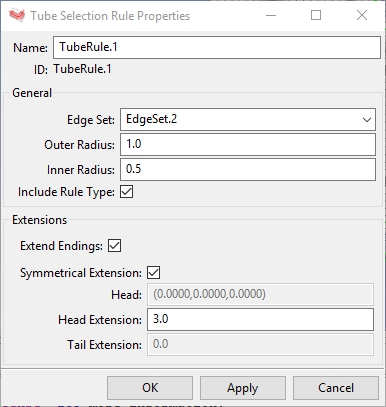
Task: Click the disabled Tail Extension field
Action: click(x=260, y=344)
